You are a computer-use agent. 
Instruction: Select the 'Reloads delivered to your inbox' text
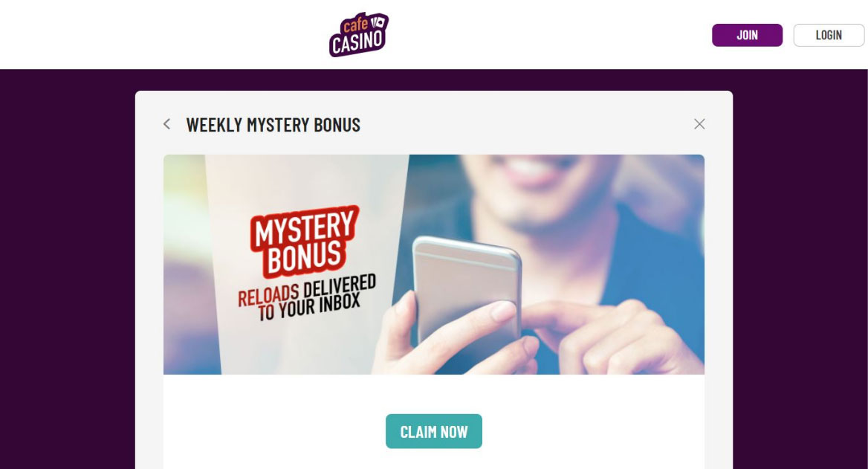pos(308,297)
